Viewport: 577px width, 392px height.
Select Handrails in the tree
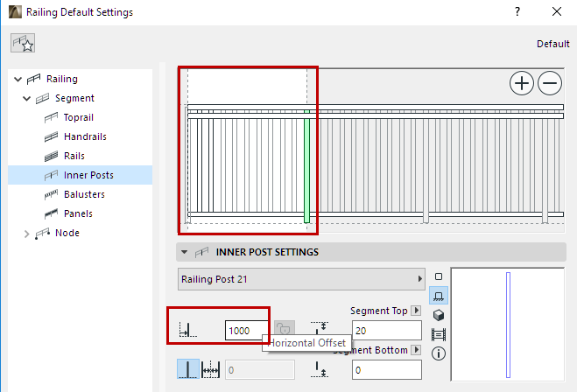pyautogui.click(x=85, y=136)
